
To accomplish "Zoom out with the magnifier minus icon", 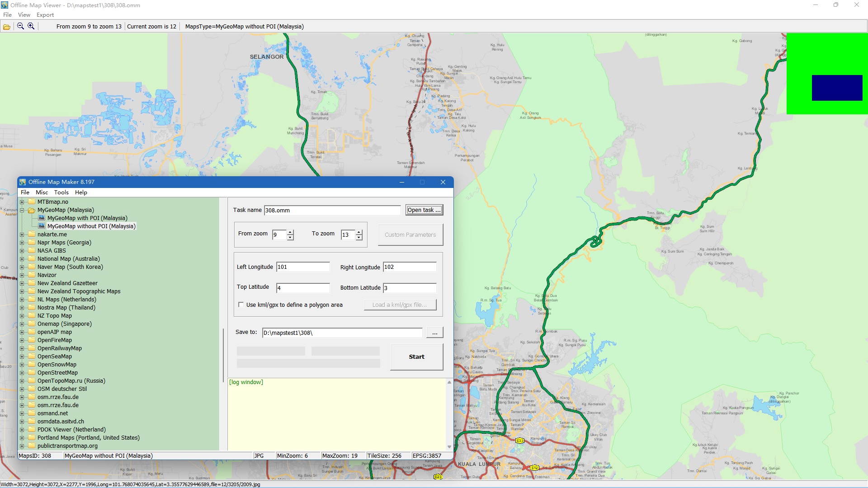I will point(20,26).
